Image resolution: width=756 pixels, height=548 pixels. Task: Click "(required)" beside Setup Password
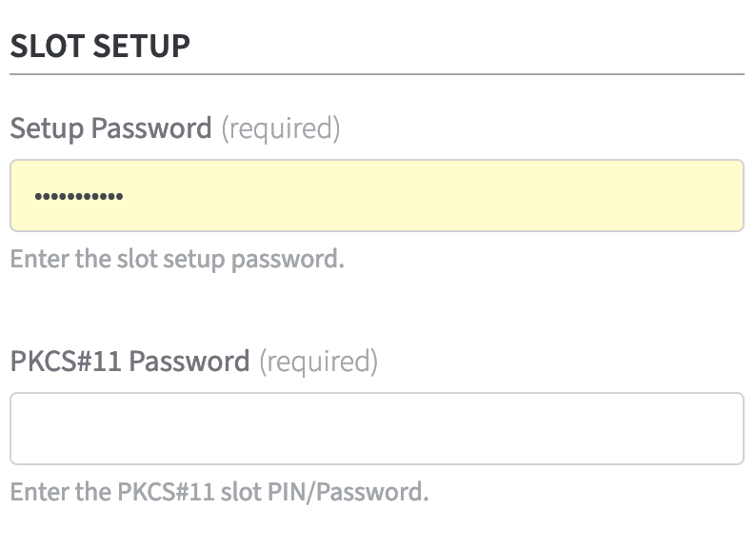tap(280, 128)
